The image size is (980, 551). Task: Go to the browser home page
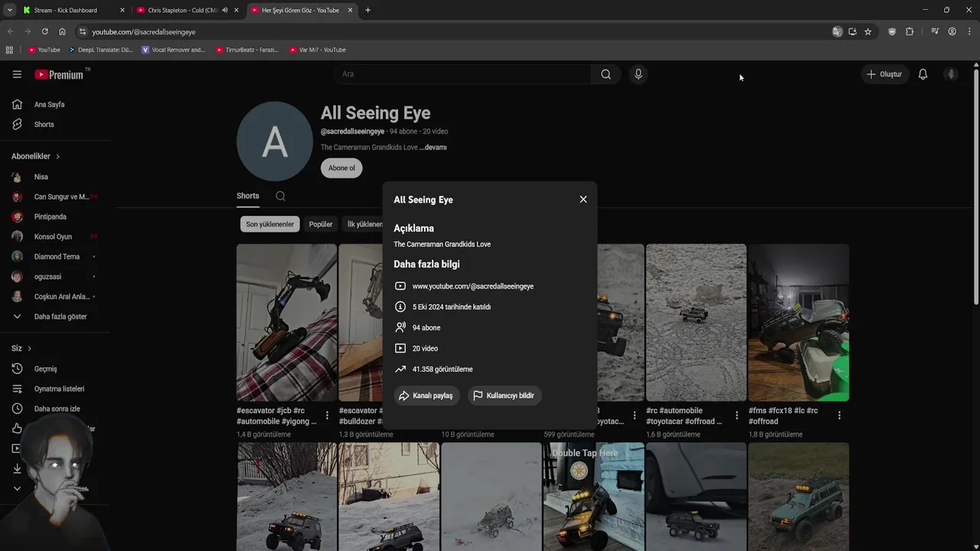pos(62,31)
